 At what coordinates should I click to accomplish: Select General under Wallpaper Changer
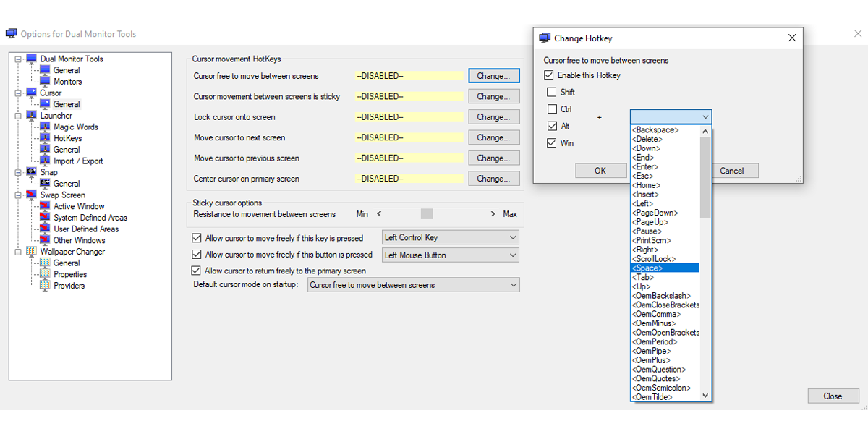(67, 263)
